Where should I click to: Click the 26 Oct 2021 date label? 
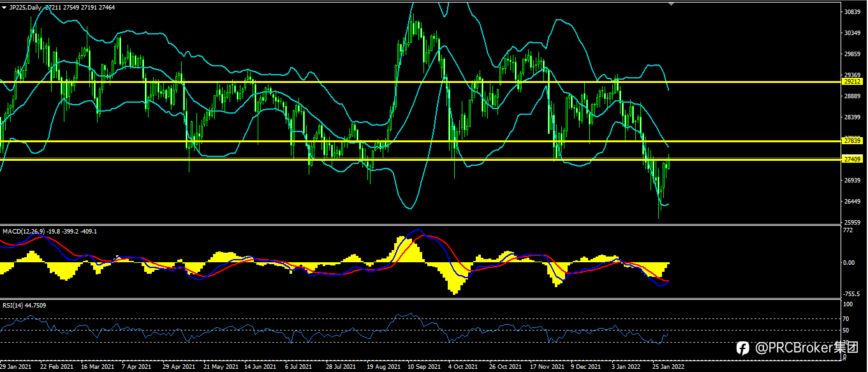click(x=505, y=368)
